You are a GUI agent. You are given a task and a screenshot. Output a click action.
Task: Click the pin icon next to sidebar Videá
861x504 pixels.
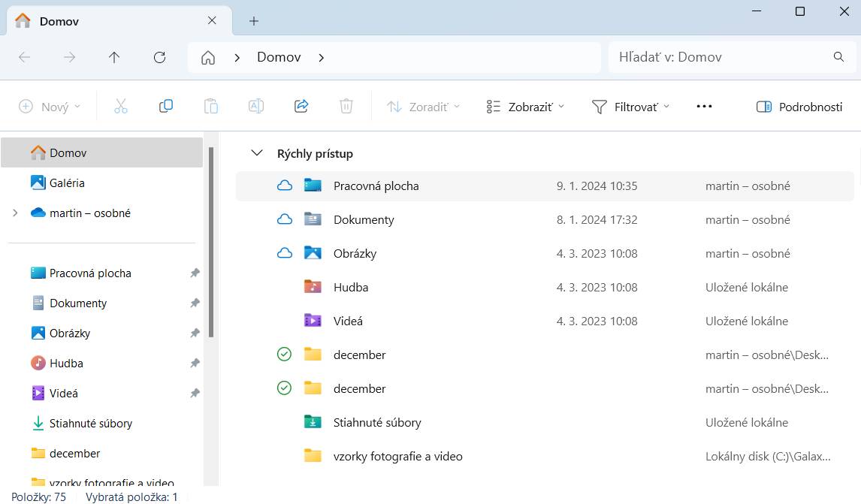(195, 393)
